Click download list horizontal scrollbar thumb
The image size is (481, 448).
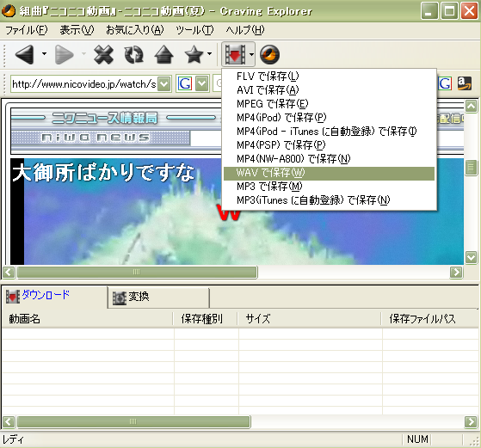[x=133, y=421]
